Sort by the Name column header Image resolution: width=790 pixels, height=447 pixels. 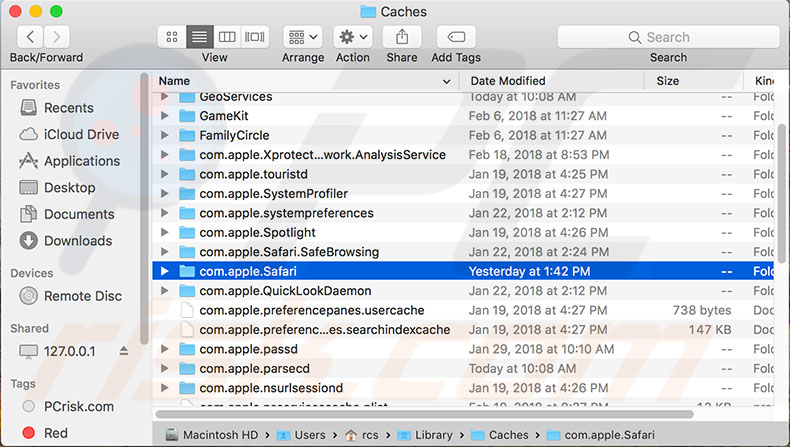pyautogui.click(x=304, y=81)
